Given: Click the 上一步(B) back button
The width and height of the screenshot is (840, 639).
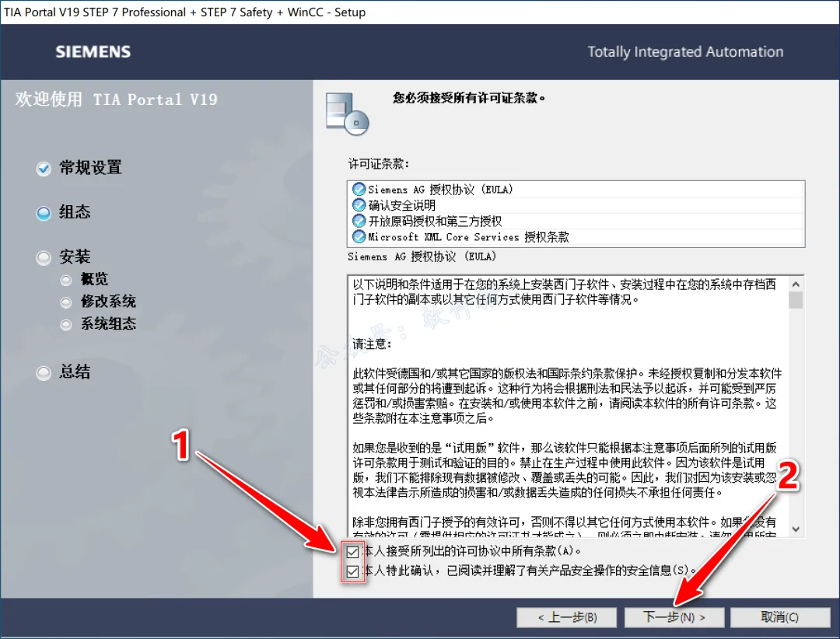Looking at the screenshot, I should click(x=567, y=617).
